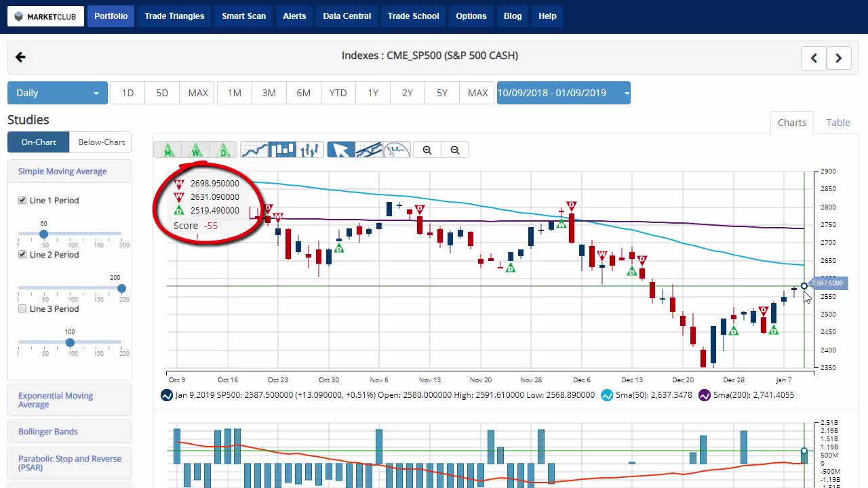The height and width of the screenshot is (488, 868).
Task: Set chart range to 3M
Action: [269, 93]
